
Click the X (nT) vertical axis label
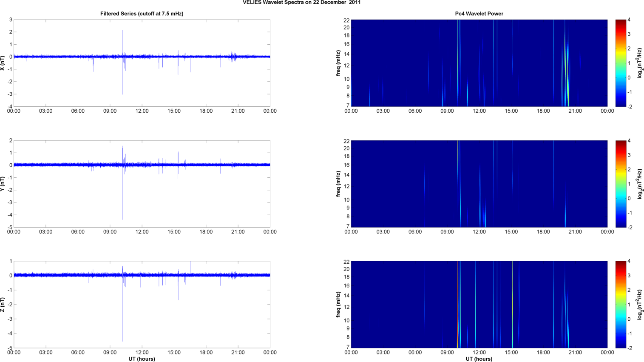[x=3, y=63]
